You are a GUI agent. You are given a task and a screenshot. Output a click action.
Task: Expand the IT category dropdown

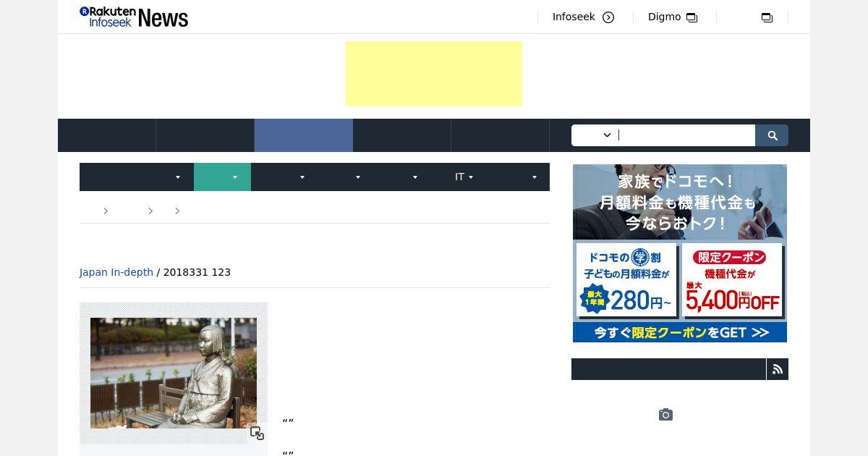471,177
